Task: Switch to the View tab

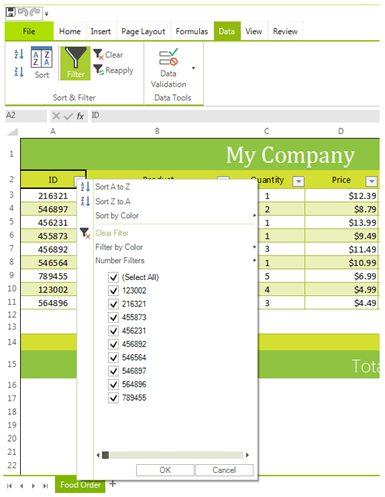Action: 254,31
